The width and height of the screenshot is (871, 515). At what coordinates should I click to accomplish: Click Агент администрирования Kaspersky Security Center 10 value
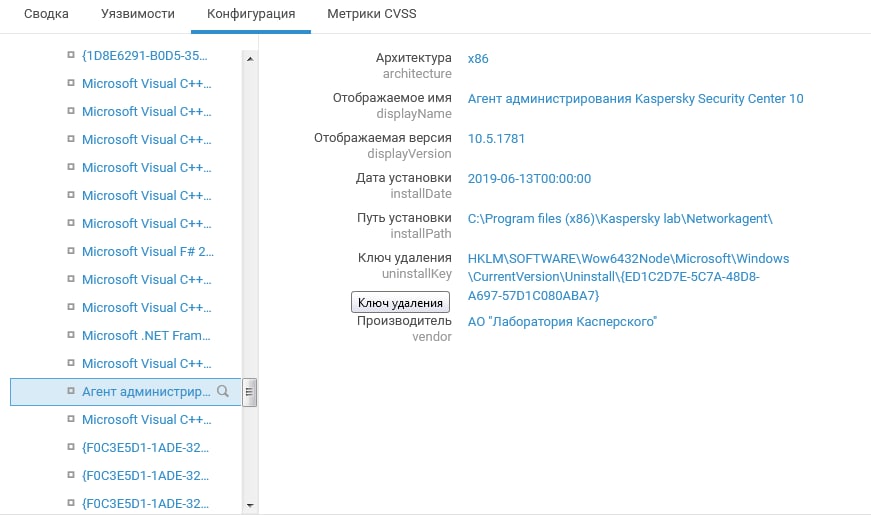[x=635, y=98]
